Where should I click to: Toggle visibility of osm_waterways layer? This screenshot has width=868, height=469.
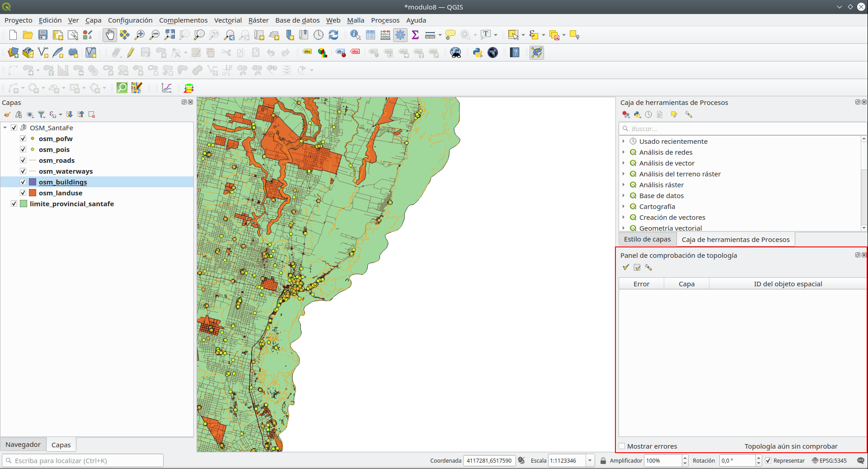(23, 171)
